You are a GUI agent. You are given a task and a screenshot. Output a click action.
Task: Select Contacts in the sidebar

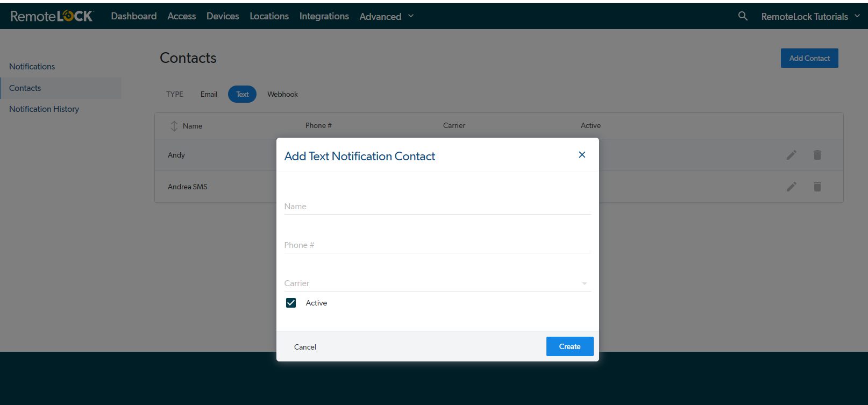pos(61,88)
